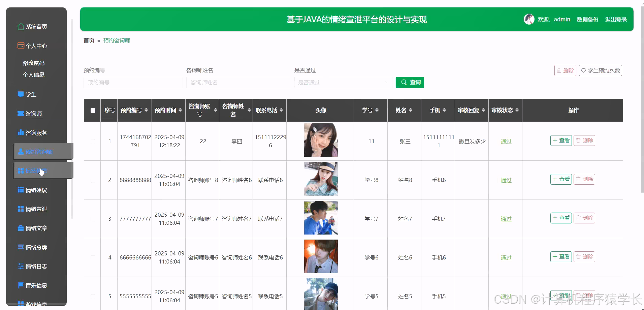
Task: Sort by 学号 column arrows
Action: (x=377, y=110)
